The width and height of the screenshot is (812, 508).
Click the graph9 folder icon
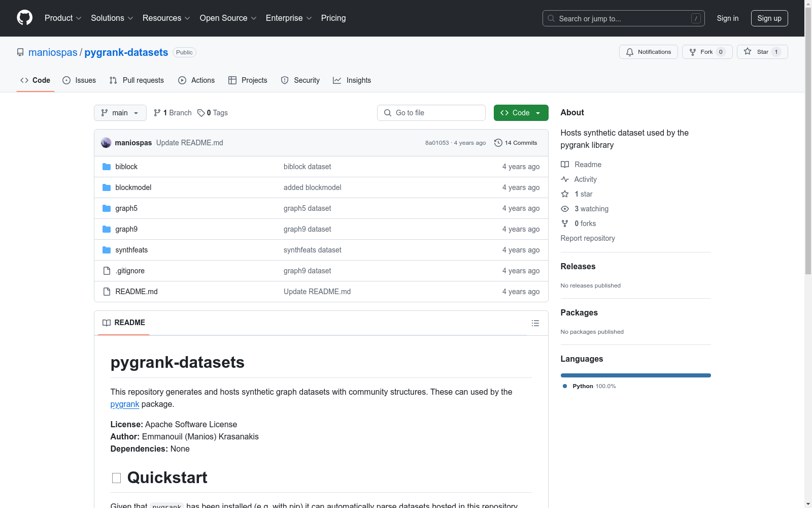coord(107,229)
